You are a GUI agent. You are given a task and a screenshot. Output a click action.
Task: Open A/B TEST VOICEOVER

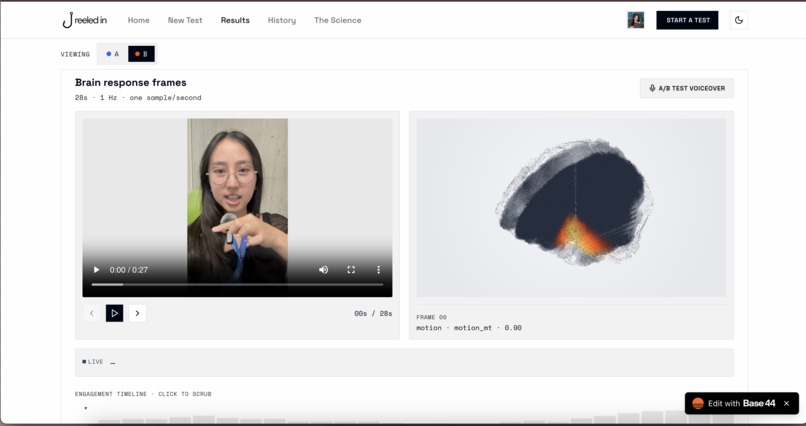tap(687, 88)
